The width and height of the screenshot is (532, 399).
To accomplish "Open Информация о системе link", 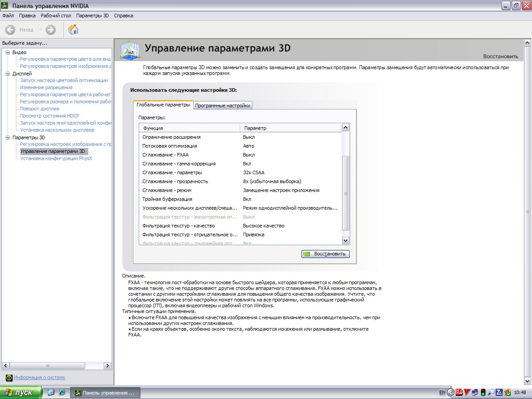I will (39, 378).
